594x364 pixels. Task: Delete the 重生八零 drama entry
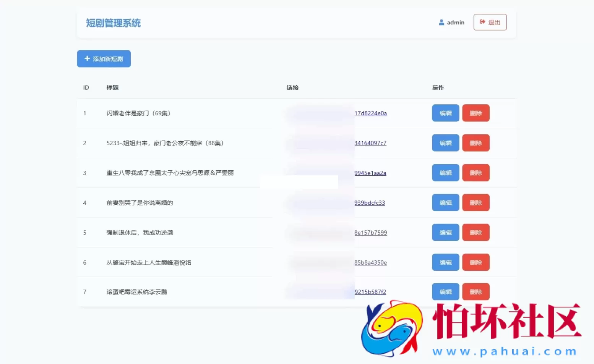[x=476, y=173]
